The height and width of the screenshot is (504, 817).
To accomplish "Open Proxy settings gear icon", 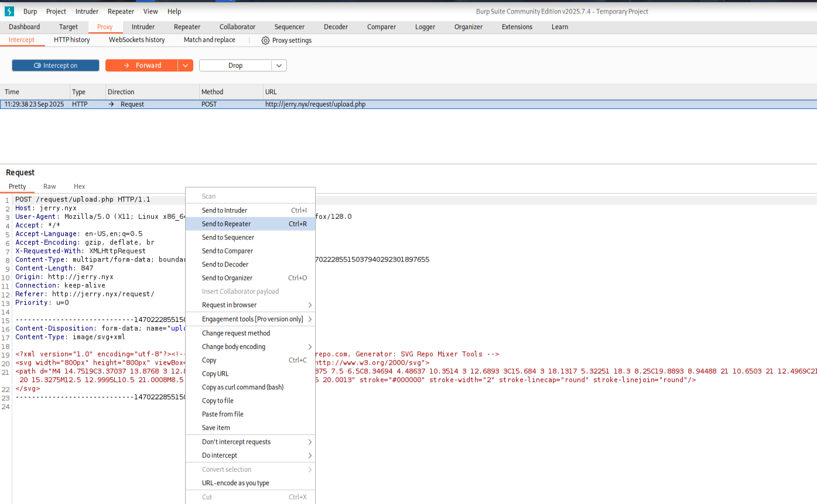I will (265, 40).
